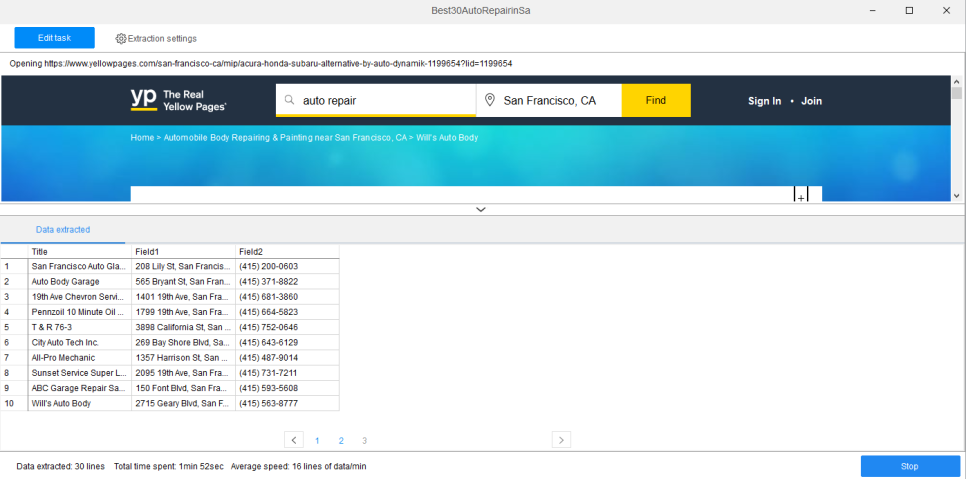The image size is (966, 479).
Task: Select the All-Pro Mechanic cell
Action: click(79, 357)
